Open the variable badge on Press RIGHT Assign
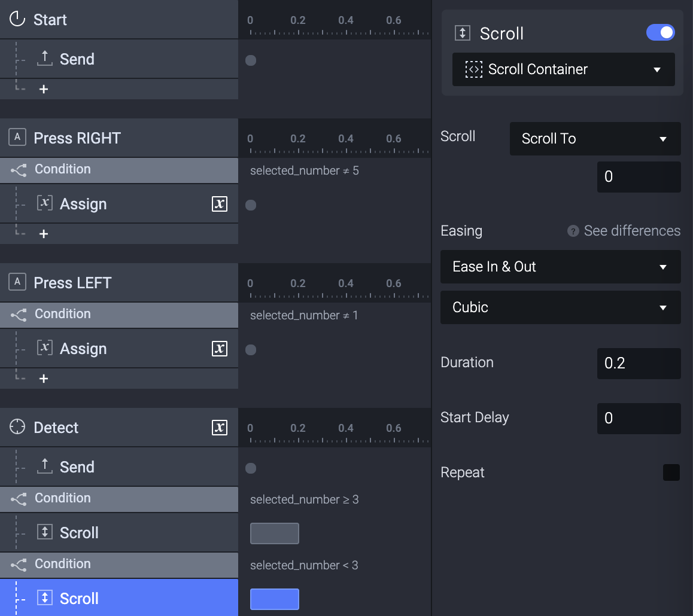The height and width of the screenshot is (616, 693). point(220,203)
